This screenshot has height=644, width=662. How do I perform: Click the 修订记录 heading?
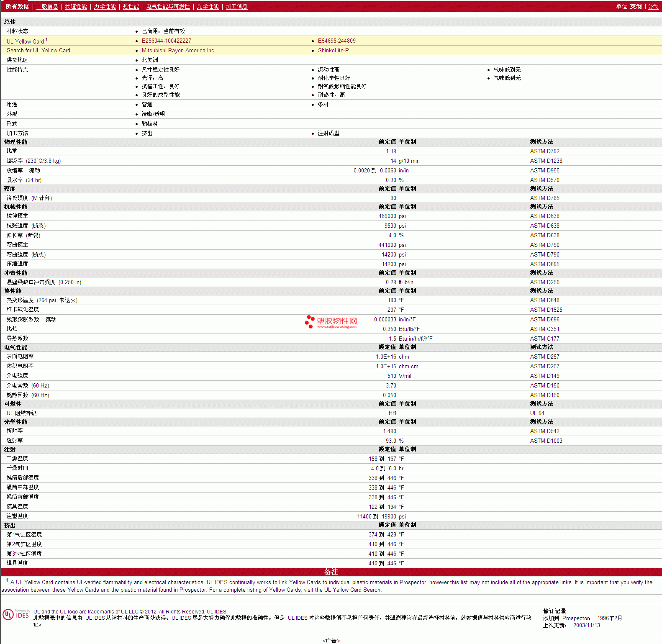[554, 611]
